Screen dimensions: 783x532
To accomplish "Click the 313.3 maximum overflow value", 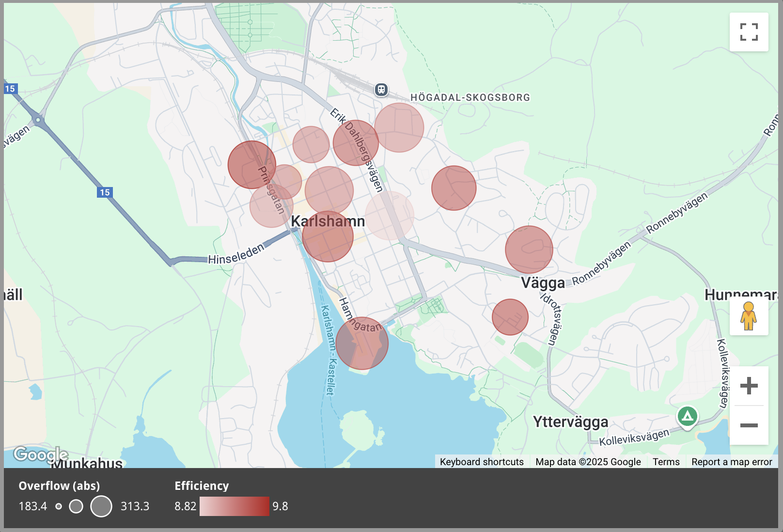I will point(135,506).
